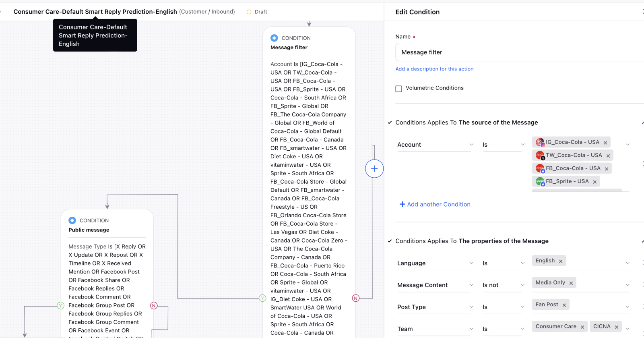Click the Edit Condition panel heading
644x338 pixels.
click(x=417, y=12)
